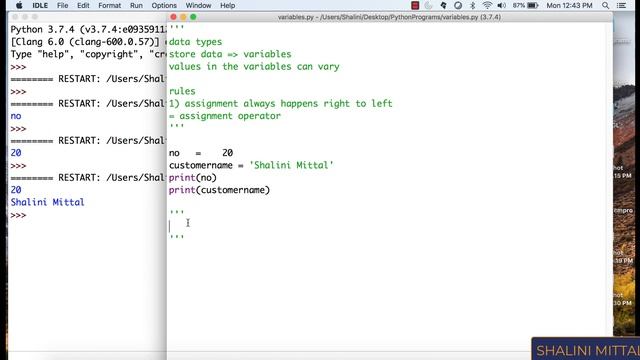Open the Help menu
This screenshot has width=640, height=360.
(x=227, y=5)
